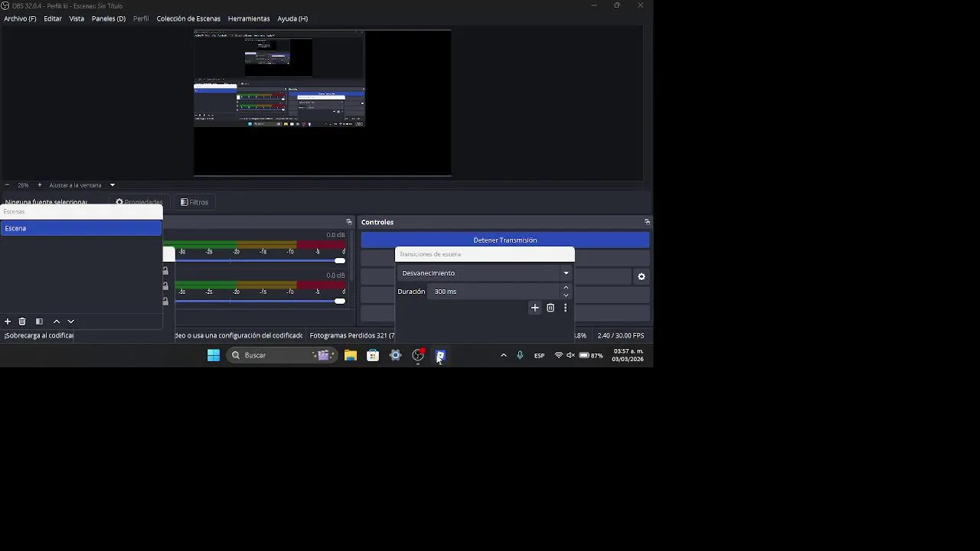This screenshot has width=980, height=551.
Task: Open the Archivo (F) menu
Action: pyautogui.click(x=20, y=18)
